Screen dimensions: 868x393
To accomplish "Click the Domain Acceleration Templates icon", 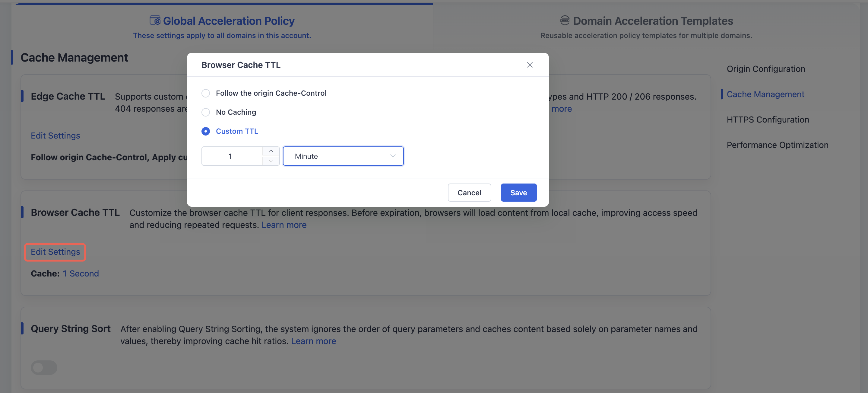I will pos(565,21).
